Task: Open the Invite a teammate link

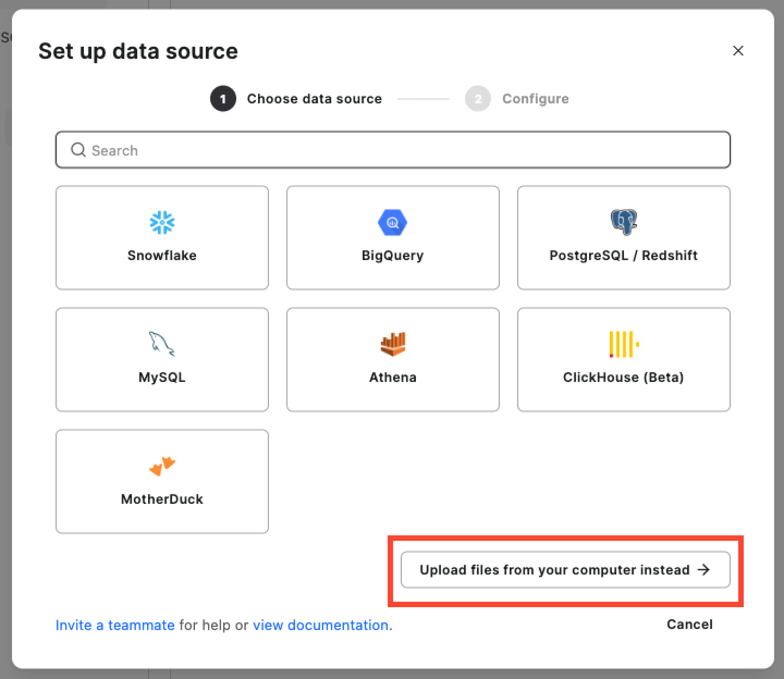Action: [115, 625]
